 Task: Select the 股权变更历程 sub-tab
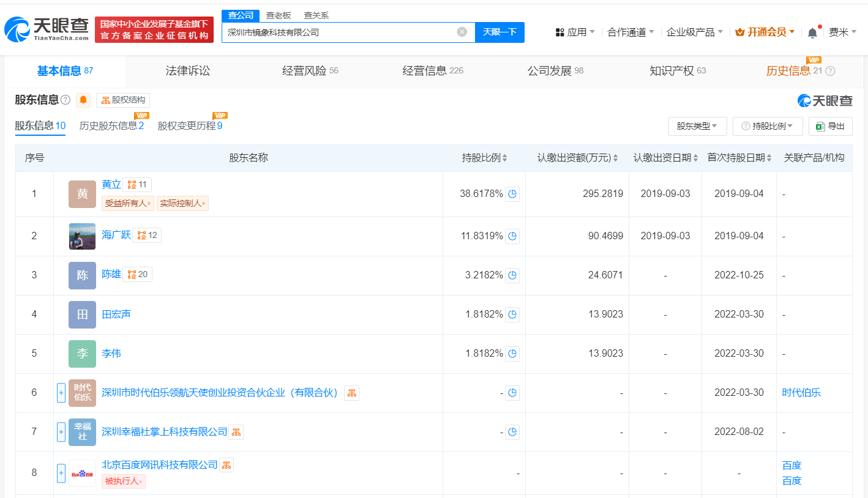pyautogui.click(x=190, y=126)
